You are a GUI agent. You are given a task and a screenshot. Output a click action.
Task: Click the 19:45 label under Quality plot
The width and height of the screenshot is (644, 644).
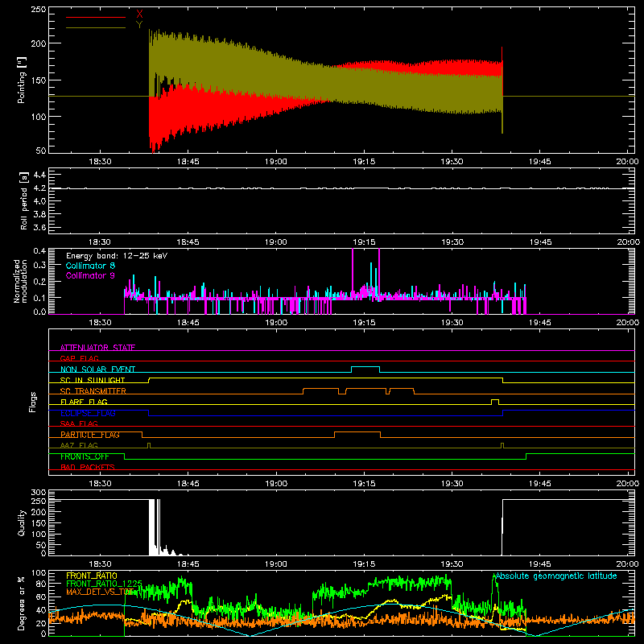(540, 564)
